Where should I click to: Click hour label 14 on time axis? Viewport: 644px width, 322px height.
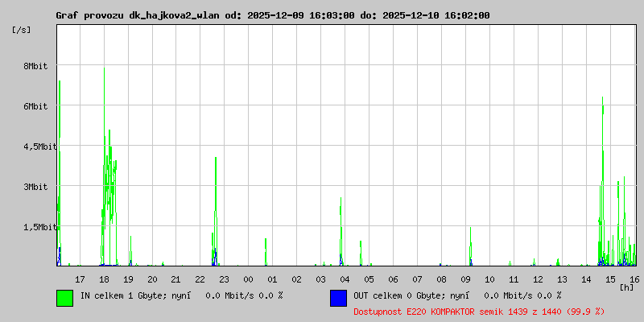(586, 279)
